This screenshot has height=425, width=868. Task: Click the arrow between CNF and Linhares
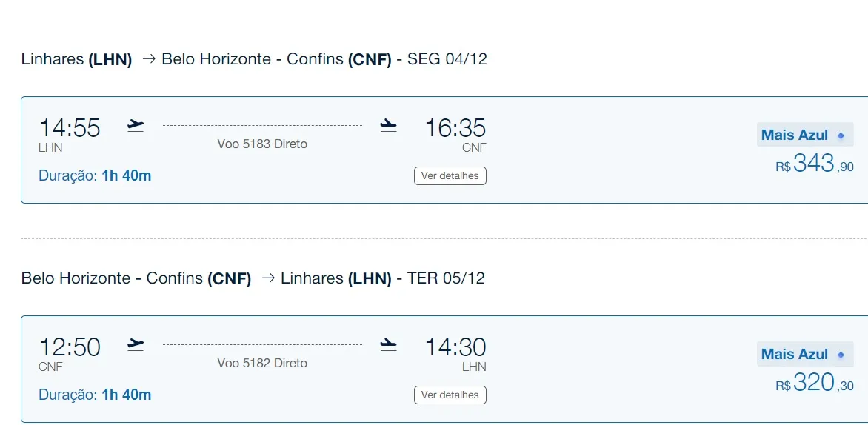[x=268, y=278]
